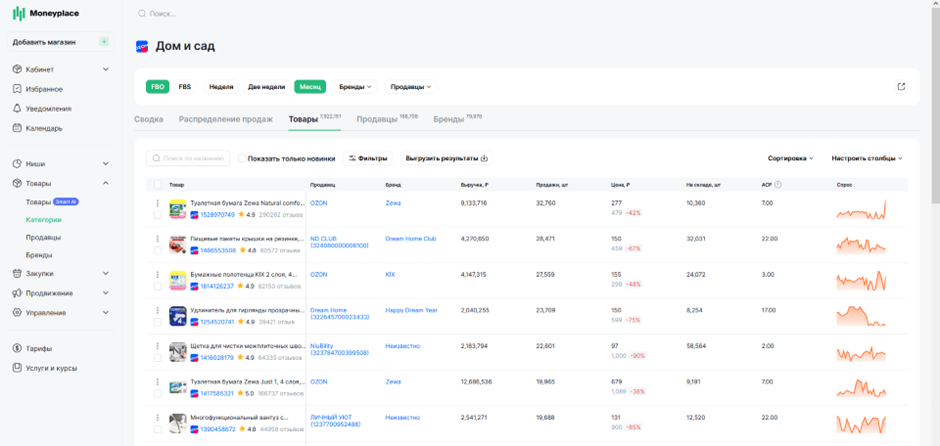
Task: Open the three-dot menu for Щетка для чистки row
Action: (x=158, y=346)
